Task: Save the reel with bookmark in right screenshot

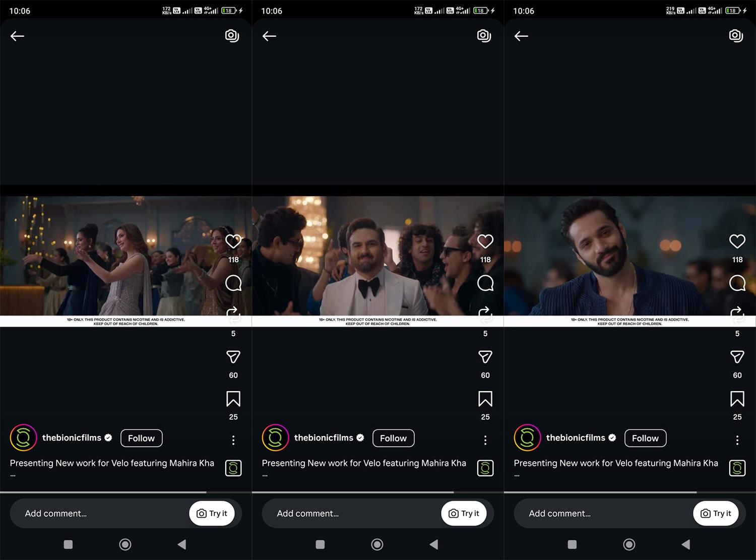Action: 737,399
